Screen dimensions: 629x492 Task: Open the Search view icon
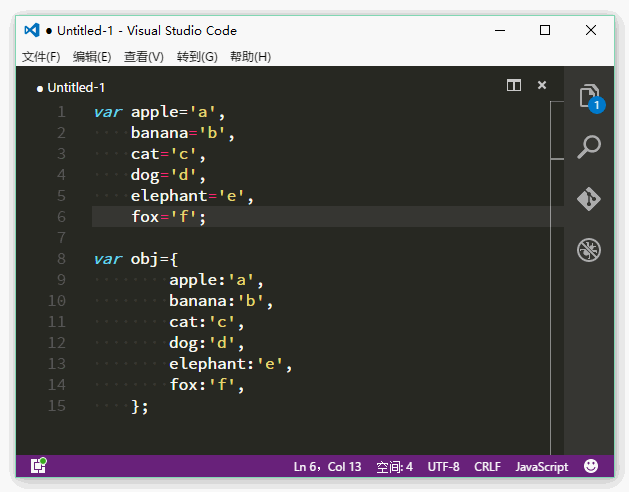click(589, 147)
